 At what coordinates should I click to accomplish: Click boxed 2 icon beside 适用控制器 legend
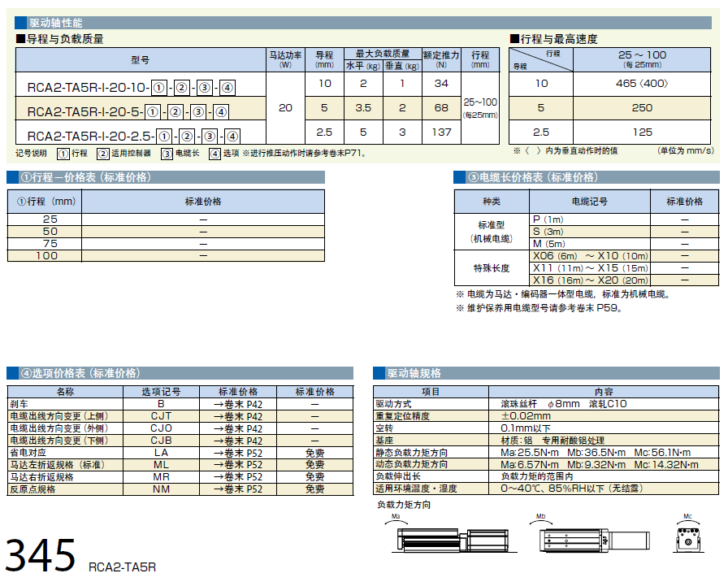pyautogui.click(x=103, y=153)
